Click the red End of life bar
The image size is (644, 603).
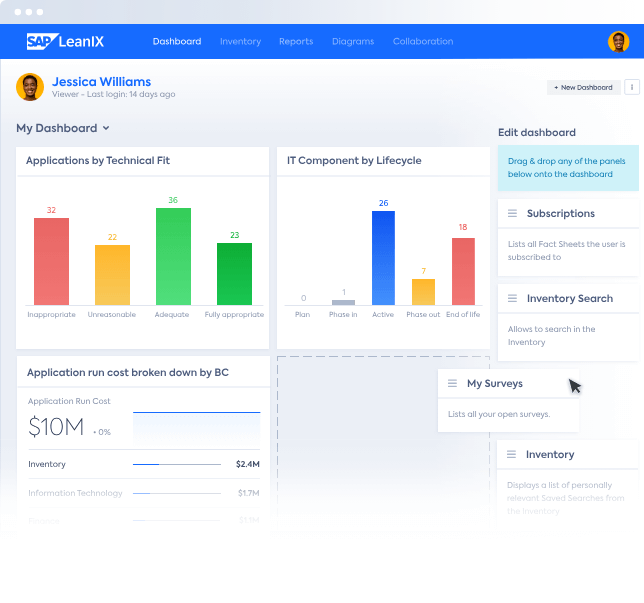[x=463, y=271]
